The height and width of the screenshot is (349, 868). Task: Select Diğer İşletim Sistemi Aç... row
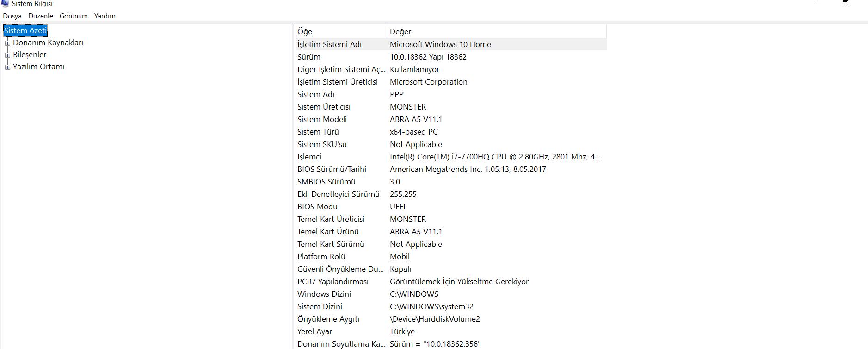click(450, 69)
